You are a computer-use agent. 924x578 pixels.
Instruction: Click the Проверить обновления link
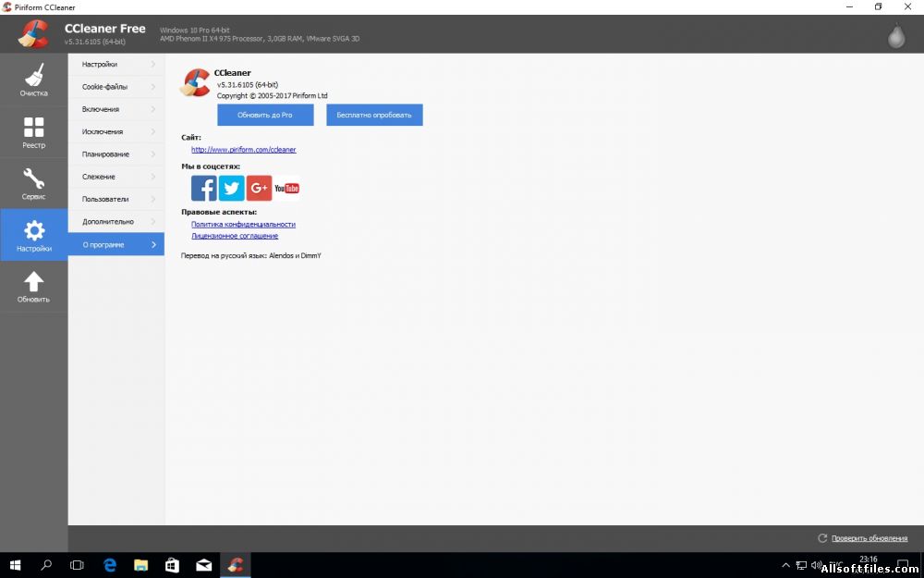(x=869, y=538)
